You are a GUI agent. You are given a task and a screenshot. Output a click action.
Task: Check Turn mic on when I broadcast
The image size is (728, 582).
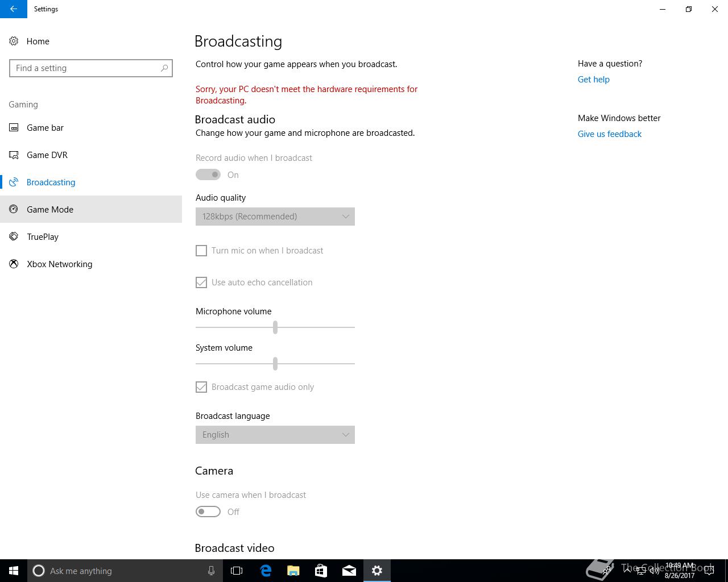[201, 251]
